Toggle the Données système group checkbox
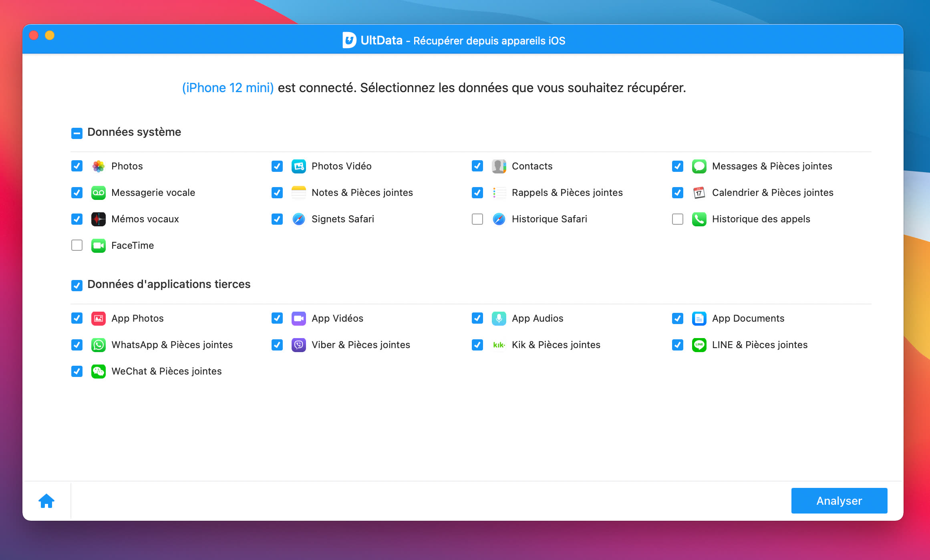This screenshot has width=930, height=560. click(x=76, y=133)
